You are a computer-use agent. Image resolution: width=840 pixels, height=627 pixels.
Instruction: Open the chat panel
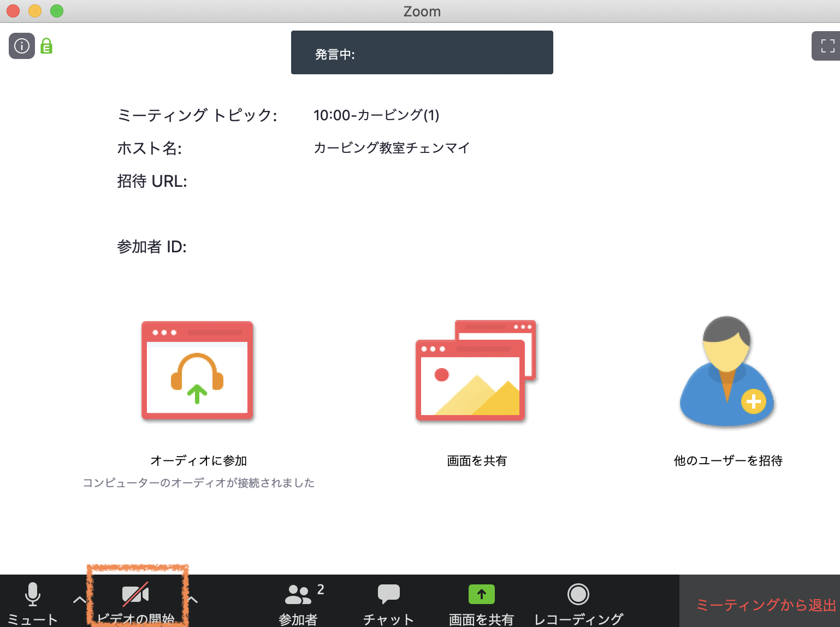pos(389,603)
